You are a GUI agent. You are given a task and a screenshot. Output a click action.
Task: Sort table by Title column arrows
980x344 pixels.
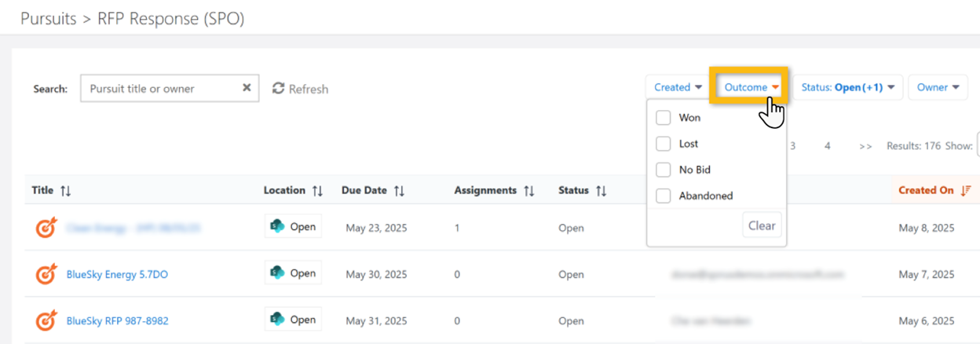pyautogui.click(x=66, y=191)
